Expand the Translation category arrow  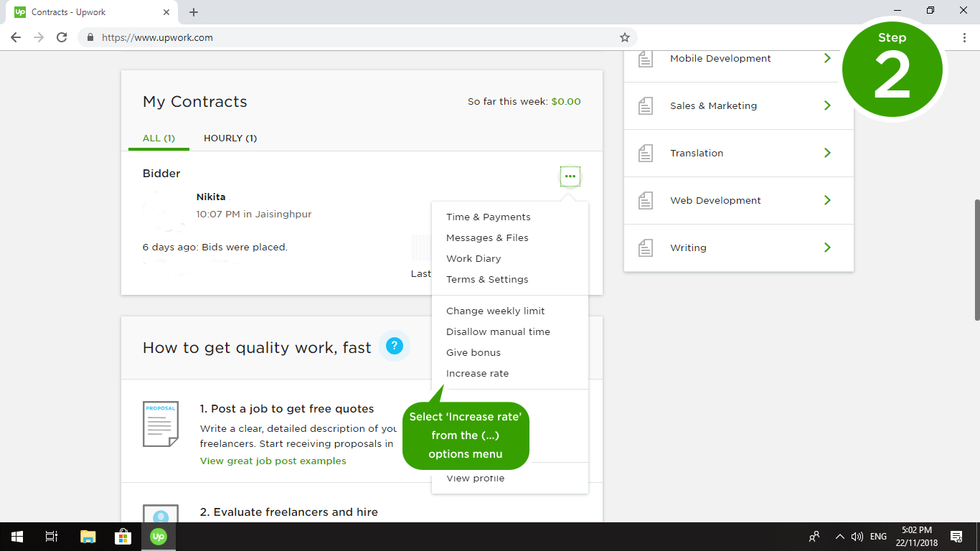click(827, 153)
